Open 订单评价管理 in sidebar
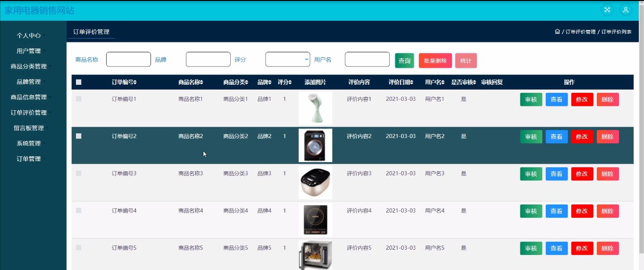 [29, 113]
